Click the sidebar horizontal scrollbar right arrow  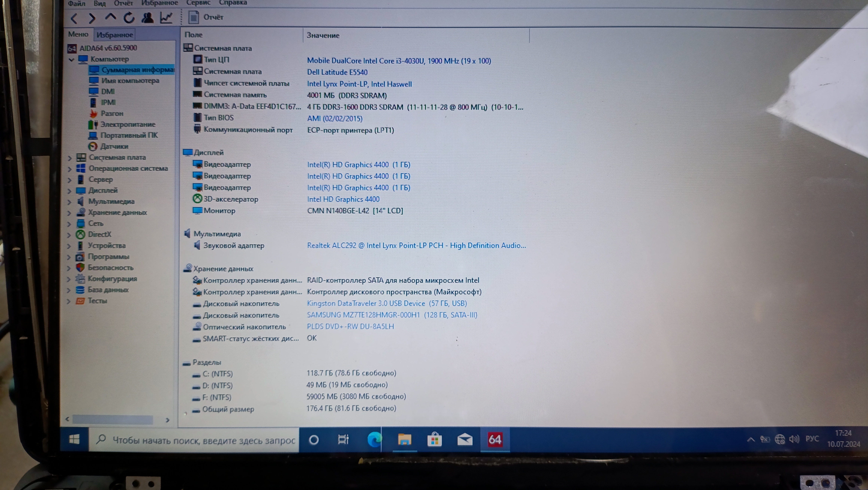coord(167,420)
